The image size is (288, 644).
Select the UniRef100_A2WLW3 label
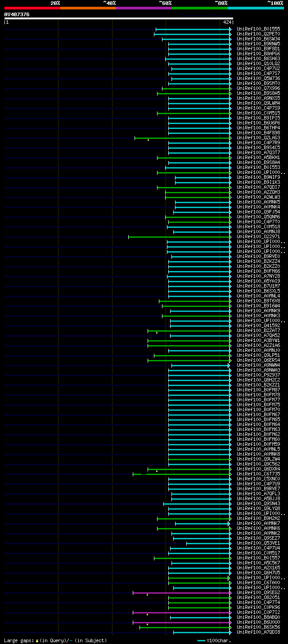tap(258, 197)
